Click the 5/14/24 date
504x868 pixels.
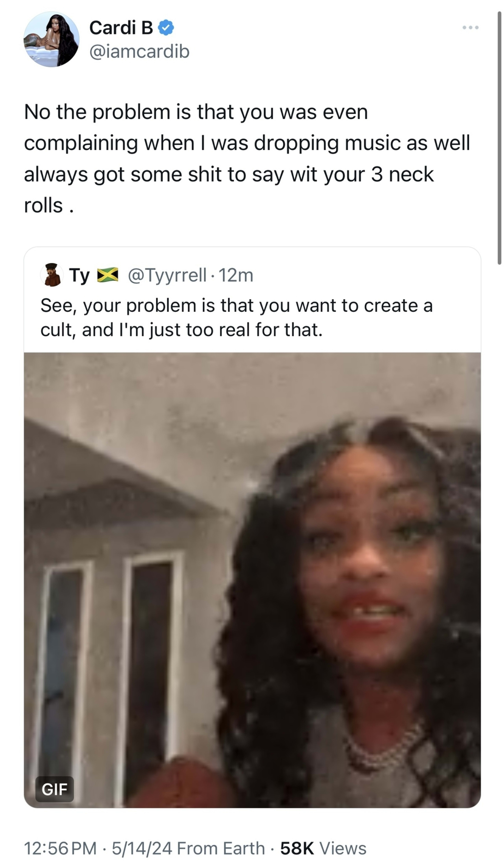click(142, 848)
